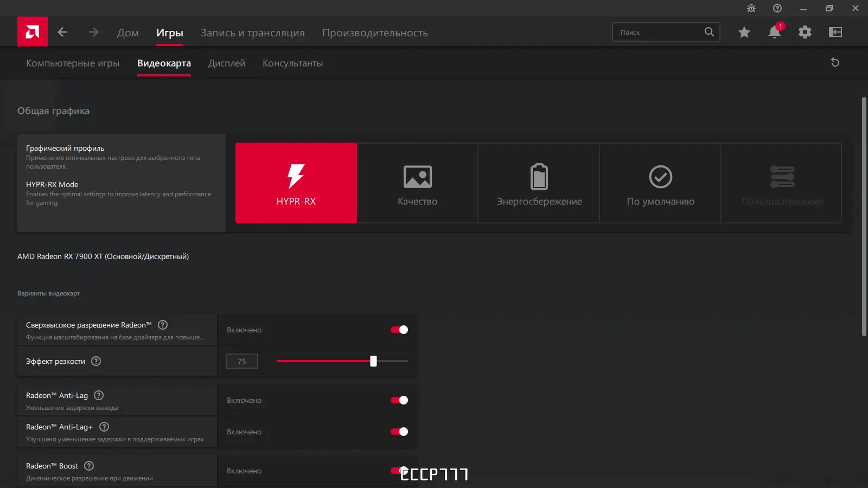868x488 pixels.
Task: Click the bug report icon
Action: click(x=751, y=8)
